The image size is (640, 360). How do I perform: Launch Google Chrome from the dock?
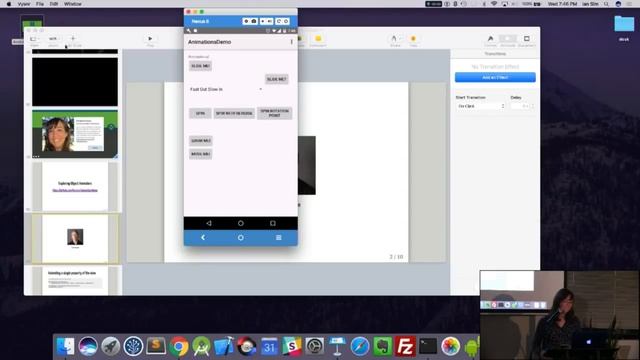(179, 346)
